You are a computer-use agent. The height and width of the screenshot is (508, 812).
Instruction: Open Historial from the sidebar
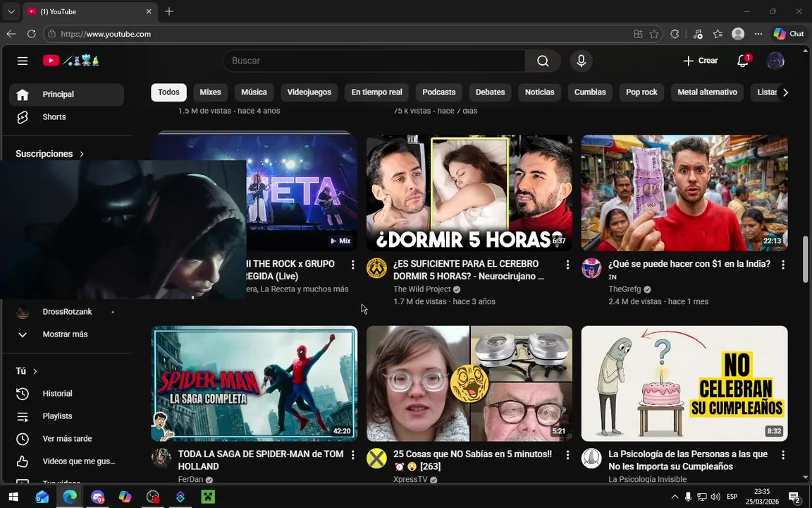(66, 394)
